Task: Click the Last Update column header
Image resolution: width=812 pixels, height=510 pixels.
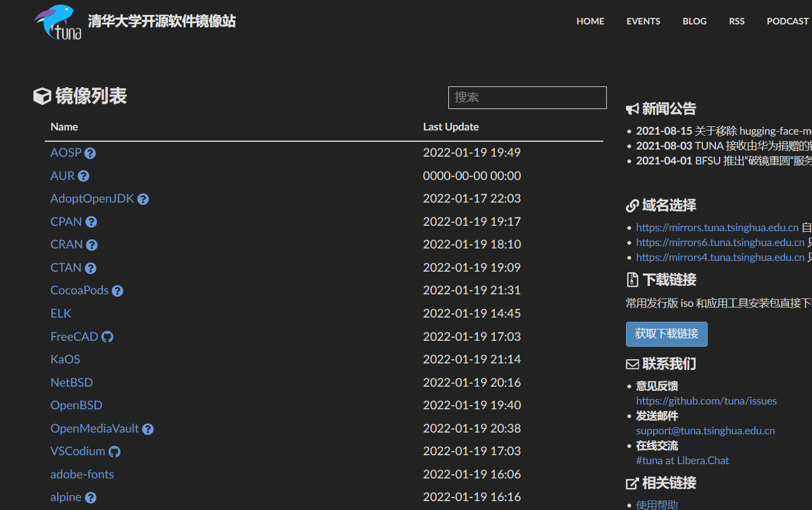Action: coord(451,127)
